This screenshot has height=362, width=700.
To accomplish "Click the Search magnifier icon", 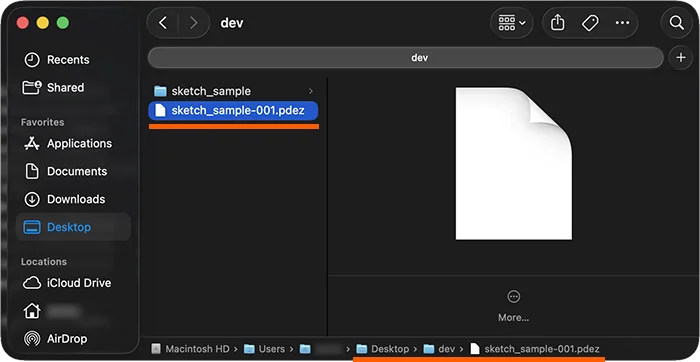I will pos(677,23).
